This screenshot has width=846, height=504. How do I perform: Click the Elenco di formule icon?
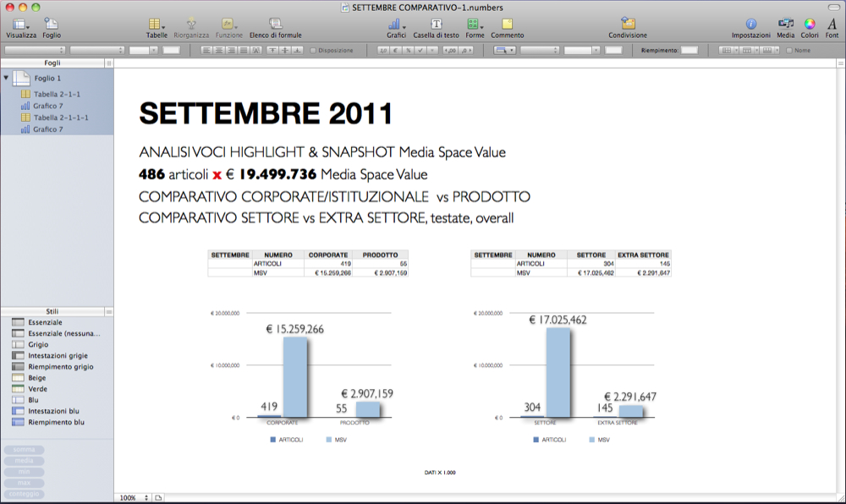[275, 25]
